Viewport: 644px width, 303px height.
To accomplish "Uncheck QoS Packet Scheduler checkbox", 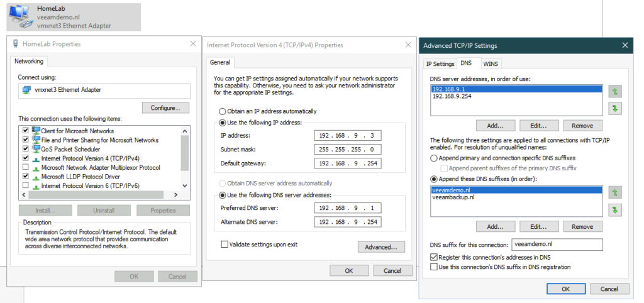I will pos(26,150).
